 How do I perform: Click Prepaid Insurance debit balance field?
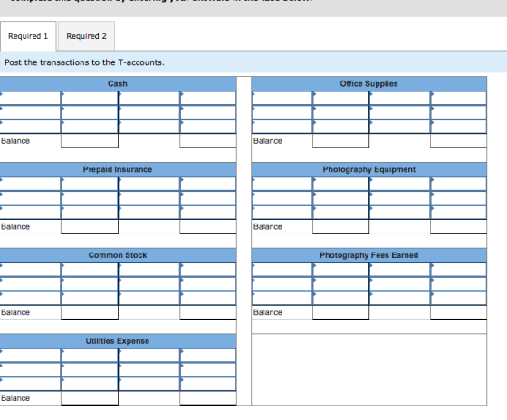tap(90, 226)
